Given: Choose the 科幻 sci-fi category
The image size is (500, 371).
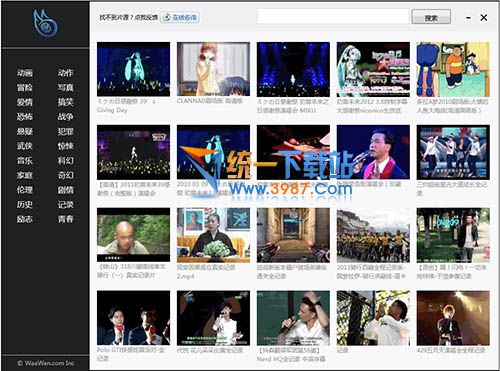Looking at the screenshot, I should pos(65,161).
